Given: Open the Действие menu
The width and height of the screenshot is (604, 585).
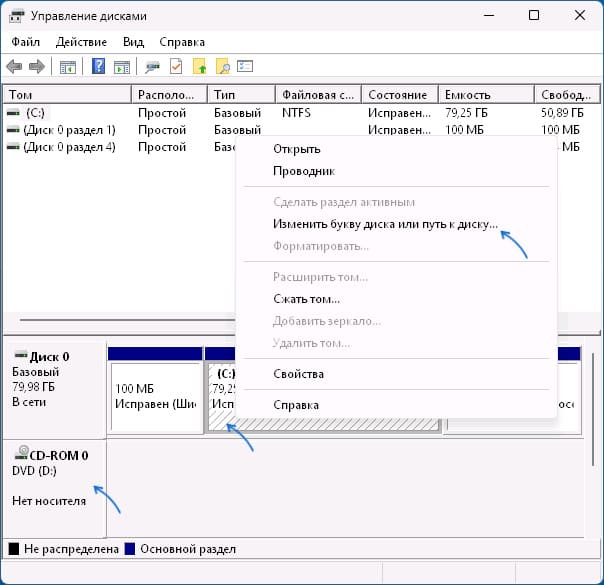Looking at the screenshot, I should [82, 42].
